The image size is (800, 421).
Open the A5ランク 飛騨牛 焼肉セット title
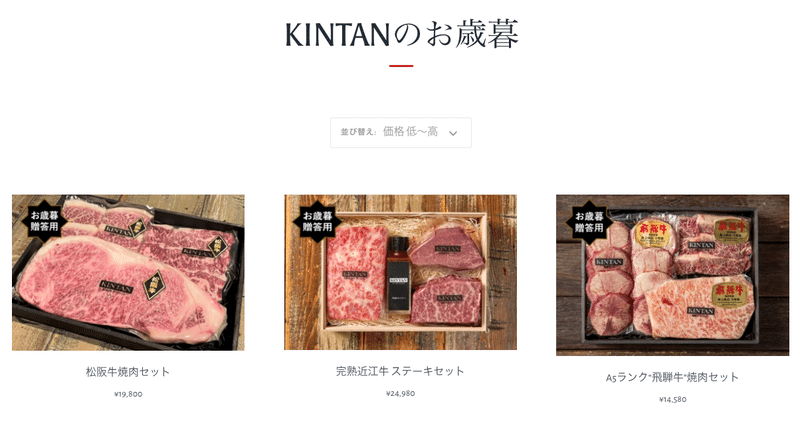(x=672, y=378)
